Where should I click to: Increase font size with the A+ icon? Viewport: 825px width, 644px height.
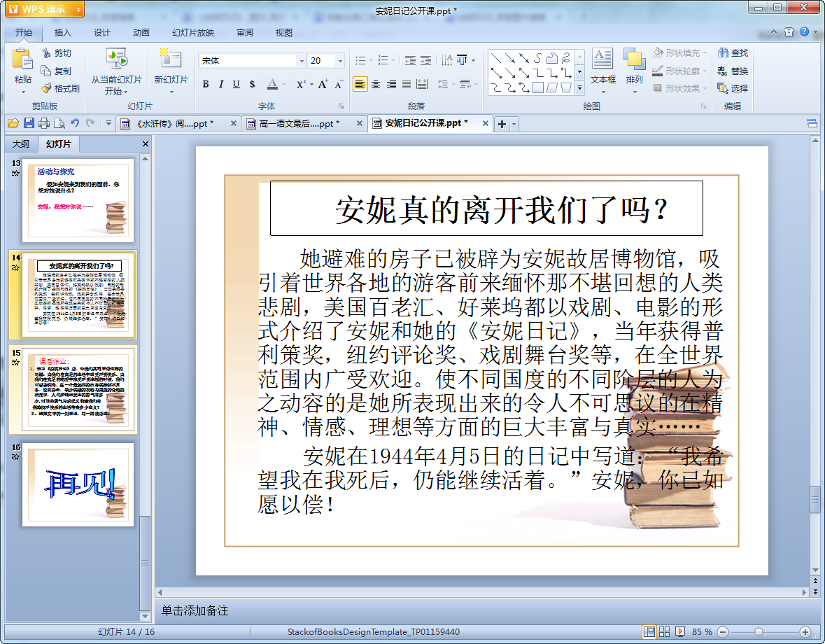pyautogui.click(x=323, y=84)
